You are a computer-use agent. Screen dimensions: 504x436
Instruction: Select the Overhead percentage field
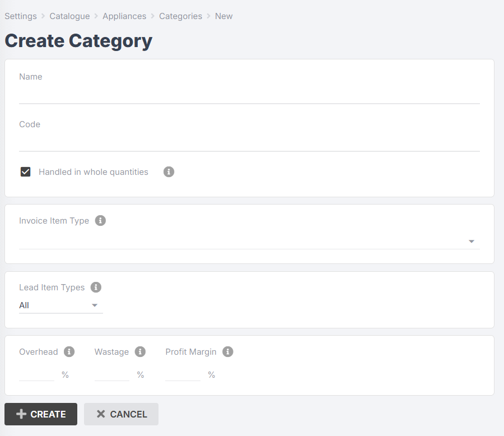tap(36, 374)
